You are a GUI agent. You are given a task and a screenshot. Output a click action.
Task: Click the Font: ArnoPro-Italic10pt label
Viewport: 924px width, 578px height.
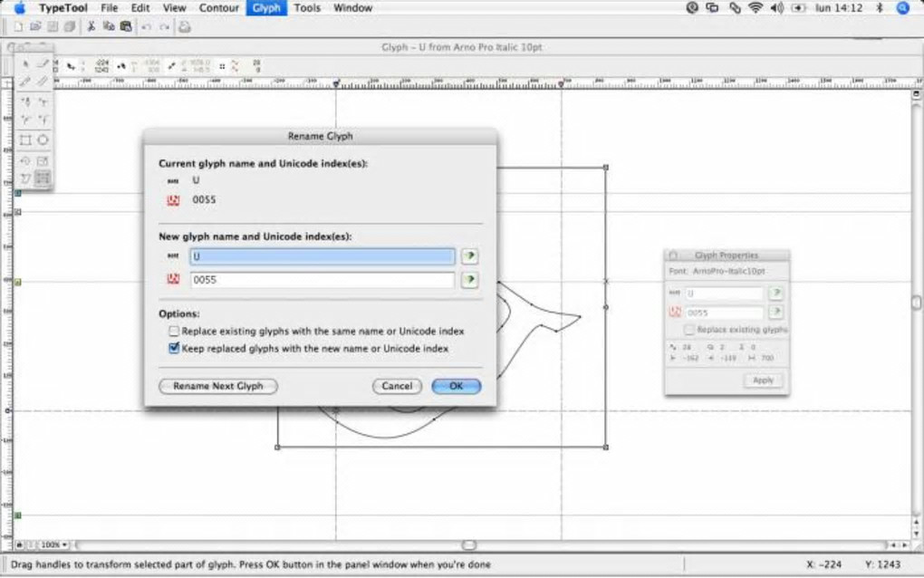pos(717,271)
